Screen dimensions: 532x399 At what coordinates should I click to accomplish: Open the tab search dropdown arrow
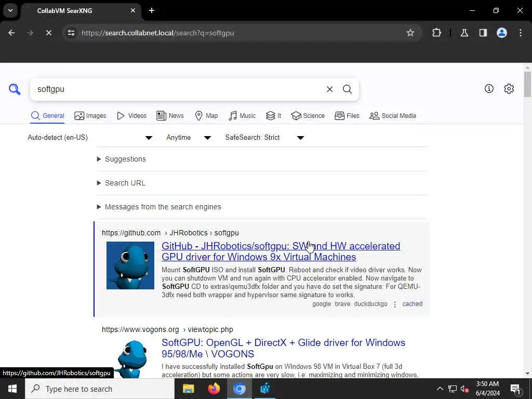pyautogui.click(x=10, y=10)
